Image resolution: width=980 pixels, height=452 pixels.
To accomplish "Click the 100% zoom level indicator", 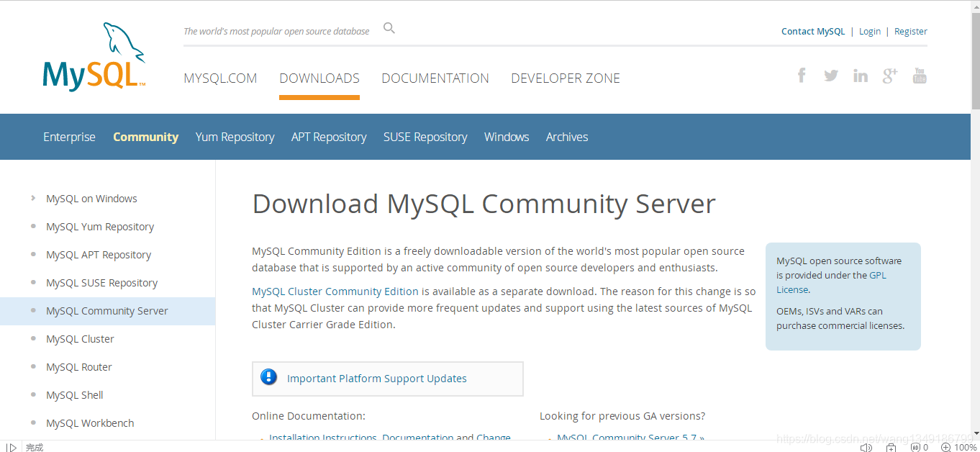I will click(965, 447).
